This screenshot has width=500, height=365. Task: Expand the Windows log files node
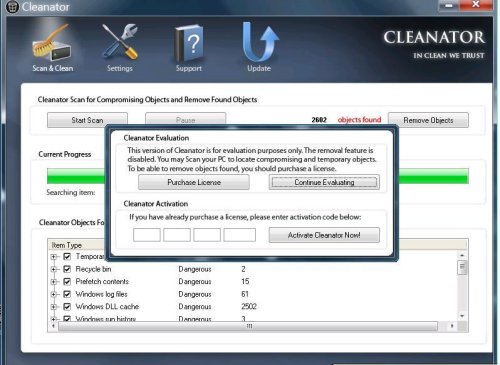click(x=54, y=294)
